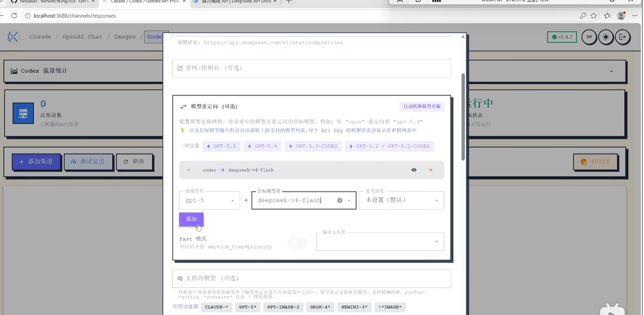Clear the target model name field
Screen dimensions: 644x315
[340, 200]
